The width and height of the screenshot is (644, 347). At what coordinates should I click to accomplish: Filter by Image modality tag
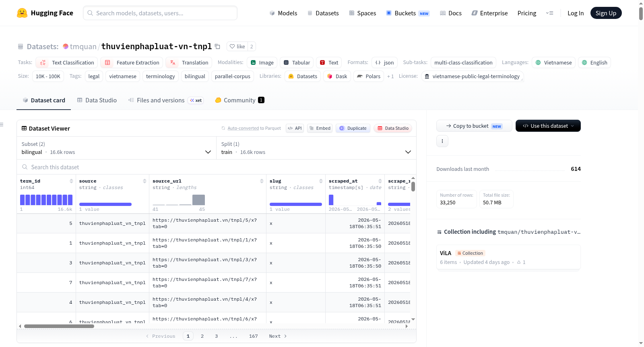(x=262, y=62)
